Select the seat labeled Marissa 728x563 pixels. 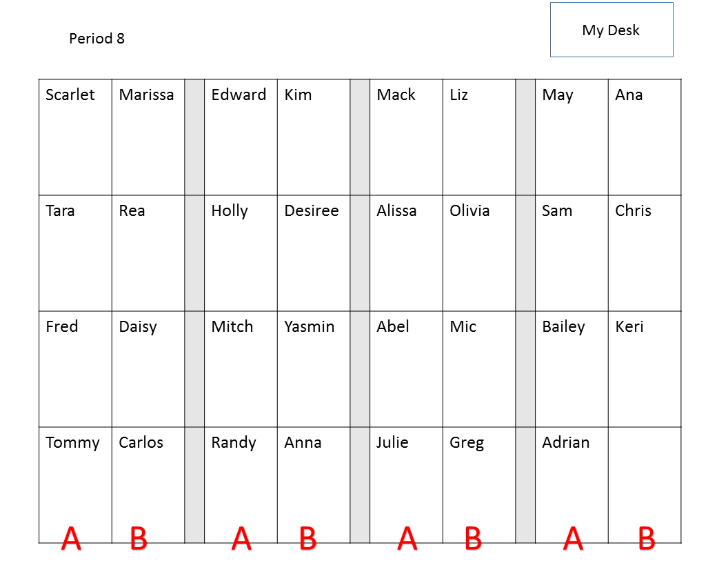[148, 137]
